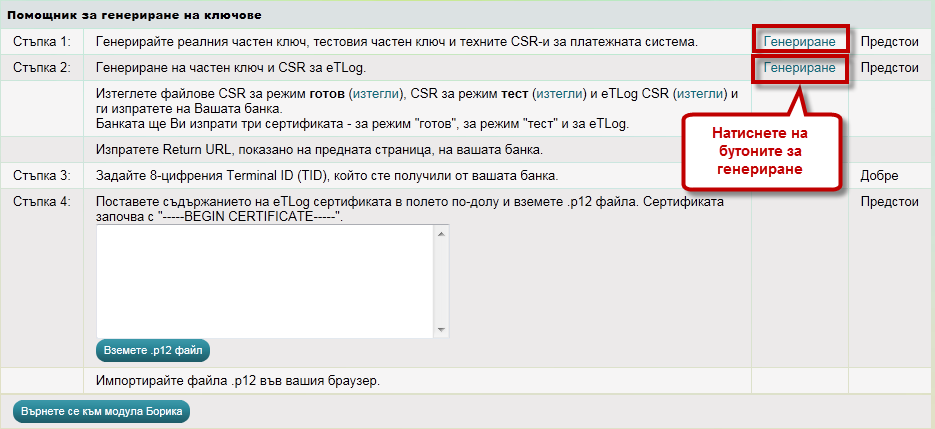The height and width of the screenshot is (429, 935).
Task: Click the Генериране link for Стъпка 1
Action: 799,41
